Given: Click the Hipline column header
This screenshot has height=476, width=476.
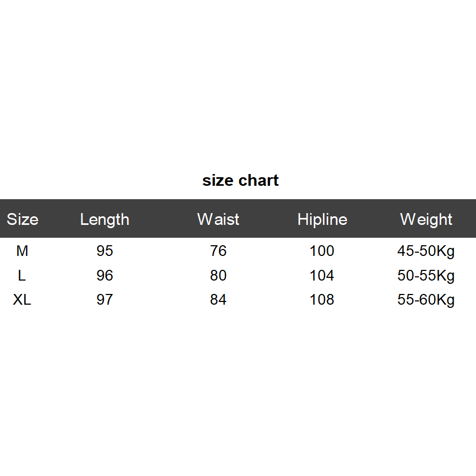Looking at the screenshot, I should pyautogui.click(x=322, y=220).
